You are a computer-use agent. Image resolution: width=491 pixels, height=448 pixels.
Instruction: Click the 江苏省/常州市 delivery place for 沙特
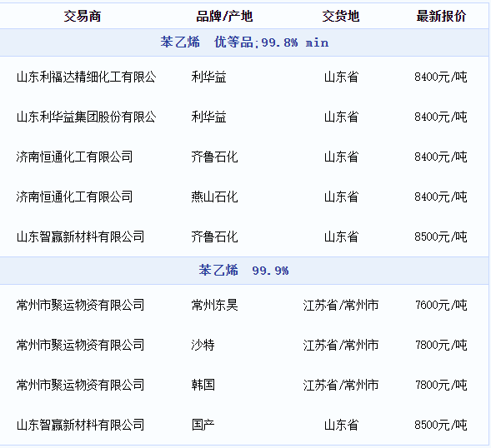click(x=341, y=345)
